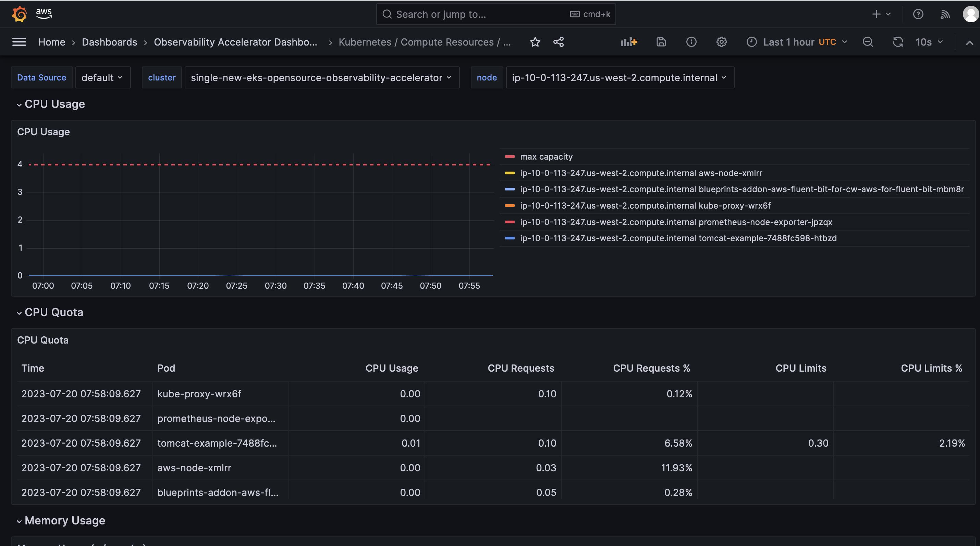Open the Data Source default dropdown
This screenshot has height=546, width=980.
102,77
